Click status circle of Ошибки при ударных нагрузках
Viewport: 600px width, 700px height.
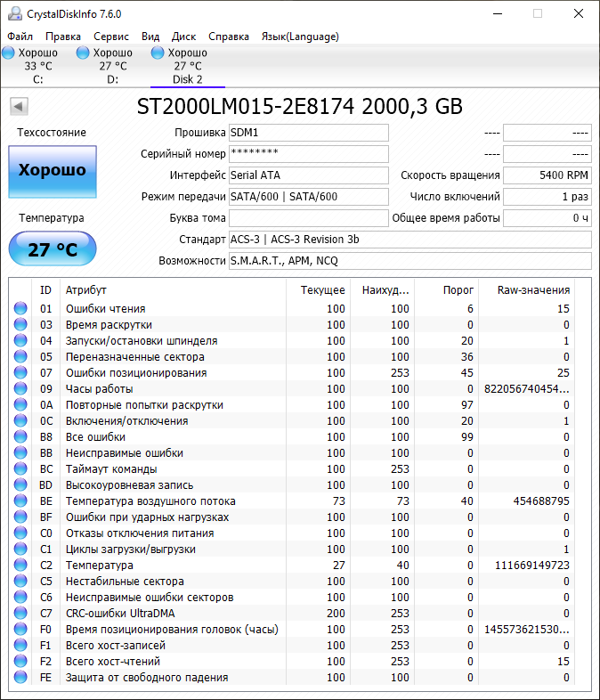click(x=20, y=517)
